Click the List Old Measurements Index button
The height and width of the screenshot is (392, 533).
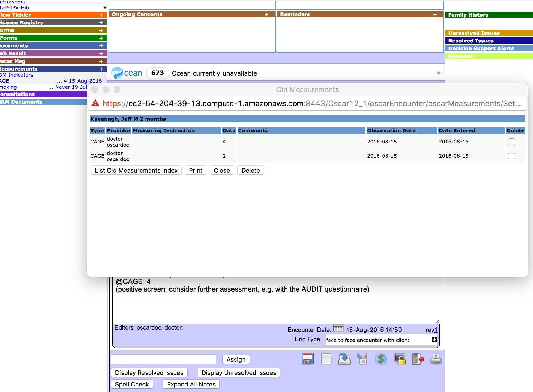click(136, 170)
